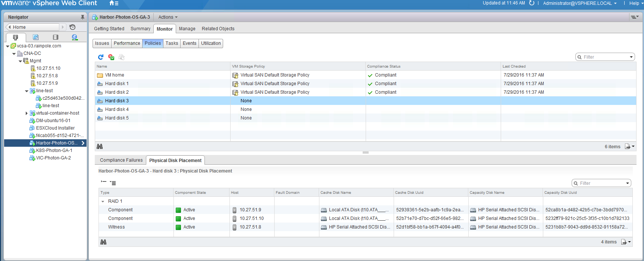This screenshot has height=261, width=644.
Task: Switch to VMs and Templates inventory view
Action: click(35, 37)
